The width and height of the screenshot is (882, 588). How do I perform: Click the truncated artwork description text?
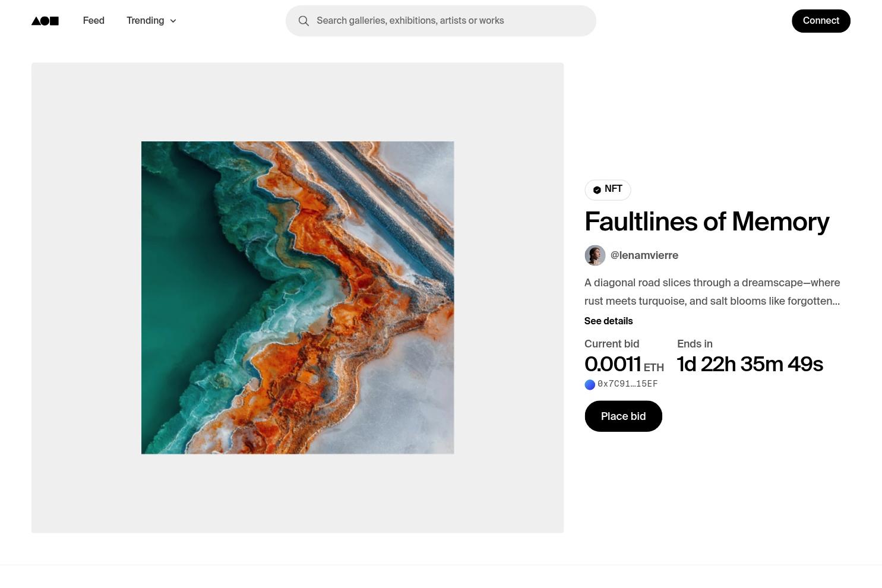click(x=712, y=292)
